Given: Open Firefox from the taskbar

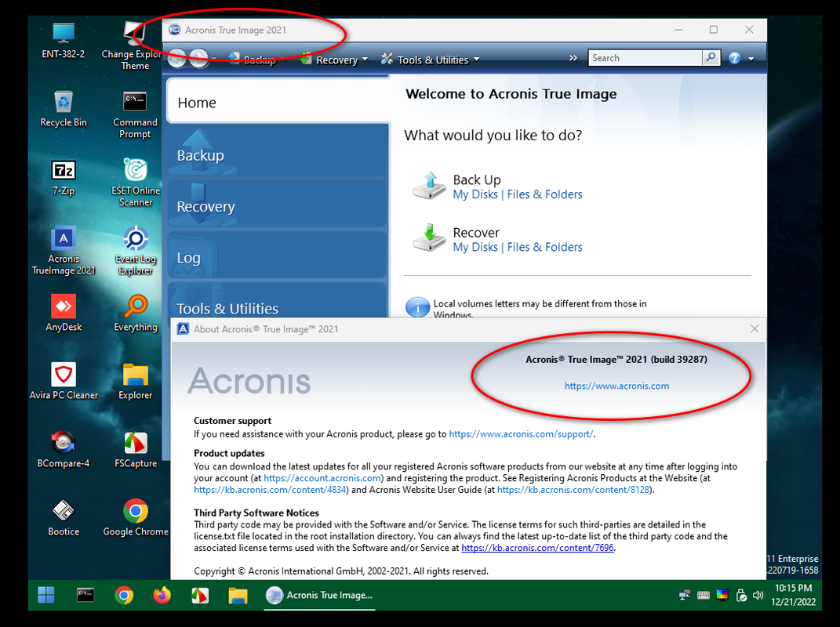Looking at the screenshot, I should click(162, 595).
